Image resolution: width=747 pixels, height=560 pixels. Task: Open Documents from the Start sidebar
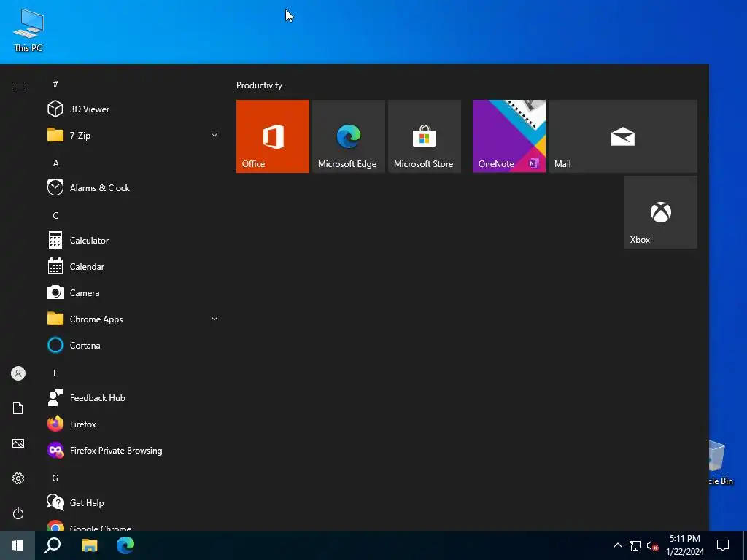click(18, 408)
